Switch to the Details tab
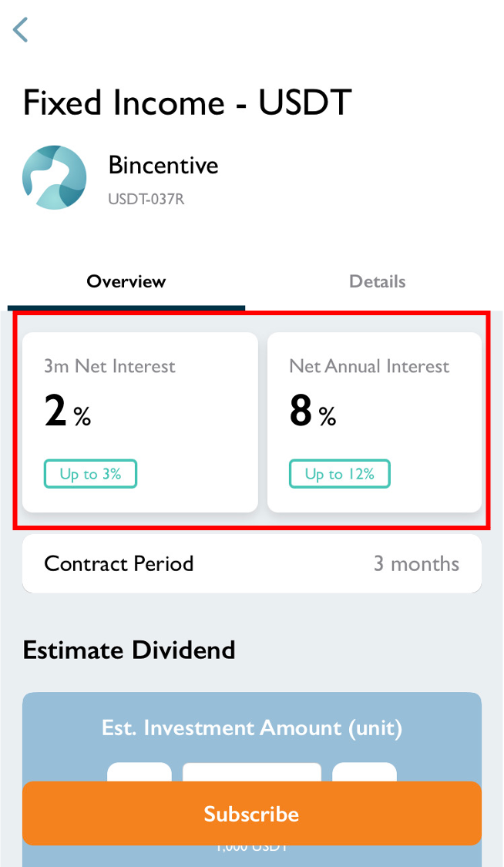 click(378, 281)
